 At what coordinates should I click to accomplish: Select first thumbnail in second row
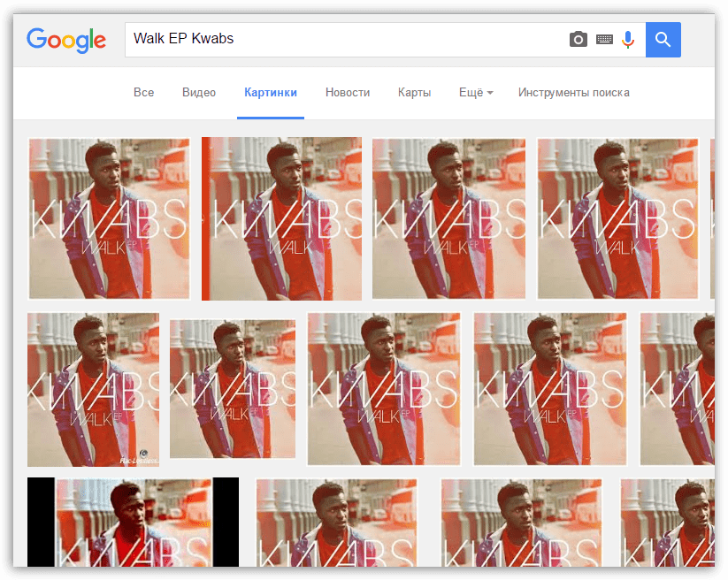pyautogui.click(x=93, y=389)
